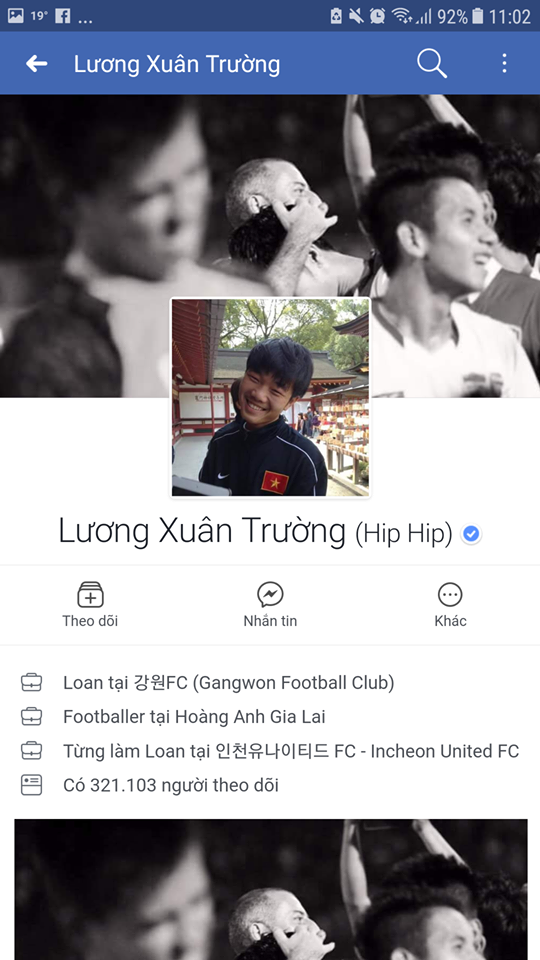Screen dimensions: 540x960
Task: Tap the gallery image notification icon
Action: click(x=16, y=16)
